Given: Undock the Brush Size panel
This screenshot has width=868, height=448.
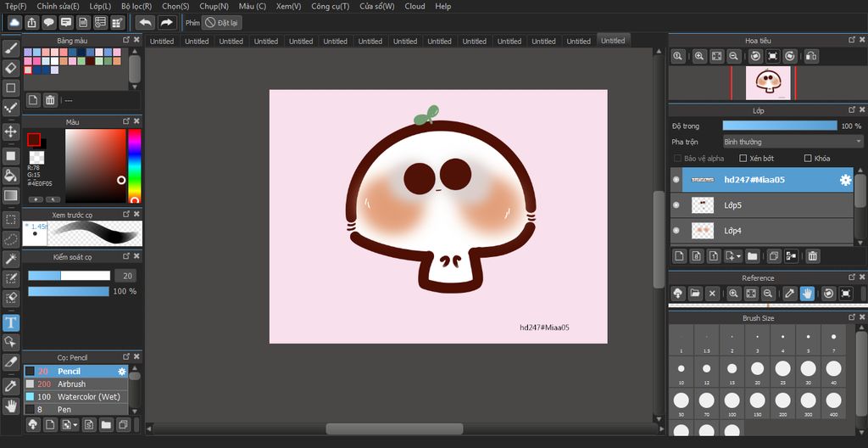Looking at the screenshot, I should point(851,317).
